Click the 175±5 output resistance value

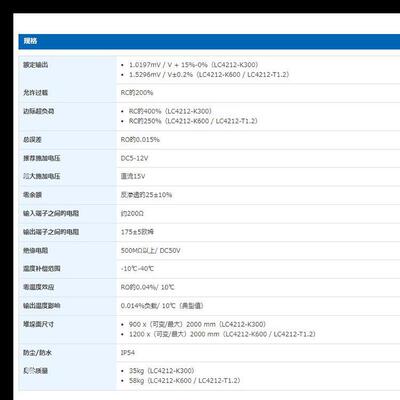137,232
